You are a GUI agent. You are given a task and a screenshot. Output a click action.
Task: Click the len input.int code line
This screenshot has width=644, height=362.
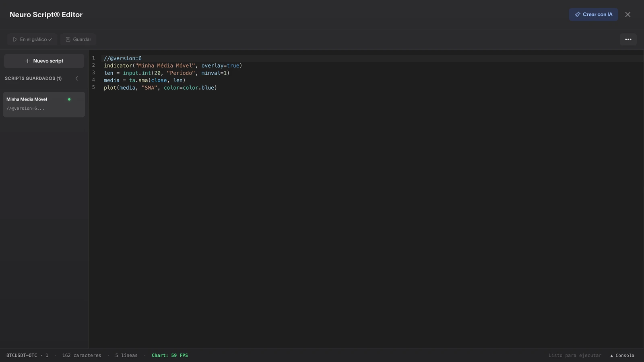(x=167, y=73)
